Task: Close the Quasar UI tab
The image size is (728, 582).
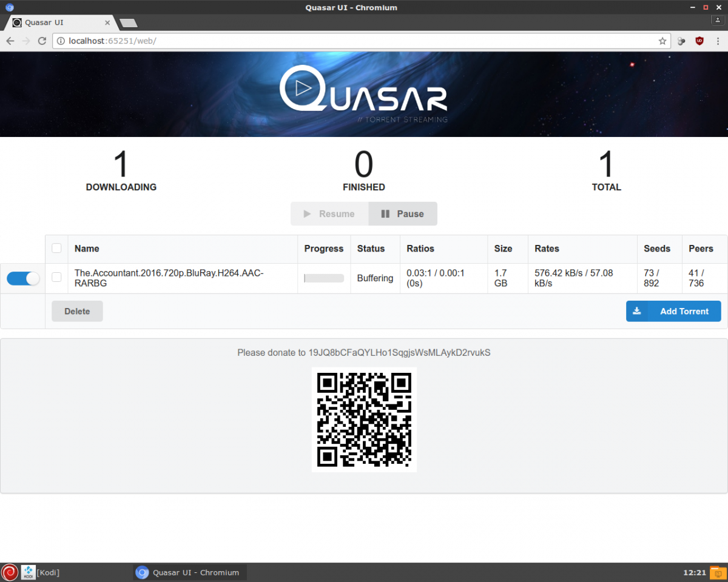Action: 108,23
